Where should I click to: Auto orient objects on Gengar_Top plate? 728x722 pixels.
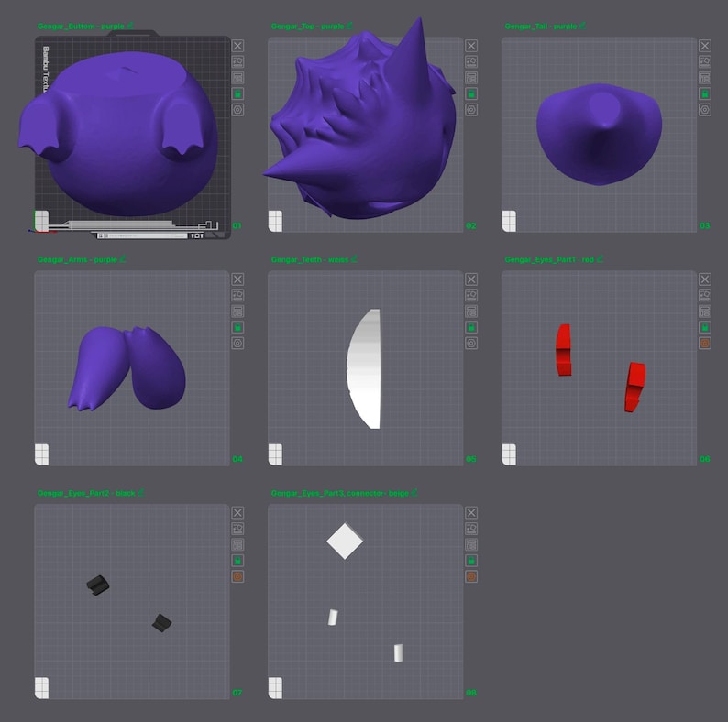[x=471, y=61]
